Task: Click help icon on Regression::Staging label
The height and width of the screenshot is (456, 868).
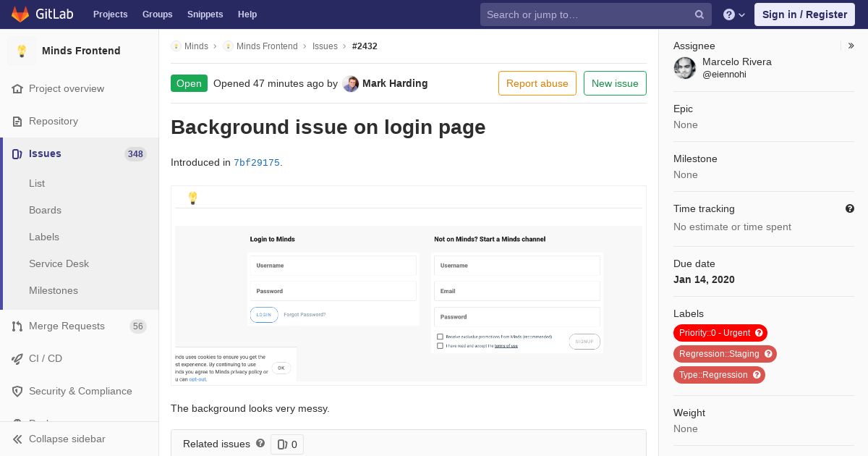Action: pos(768,354)
